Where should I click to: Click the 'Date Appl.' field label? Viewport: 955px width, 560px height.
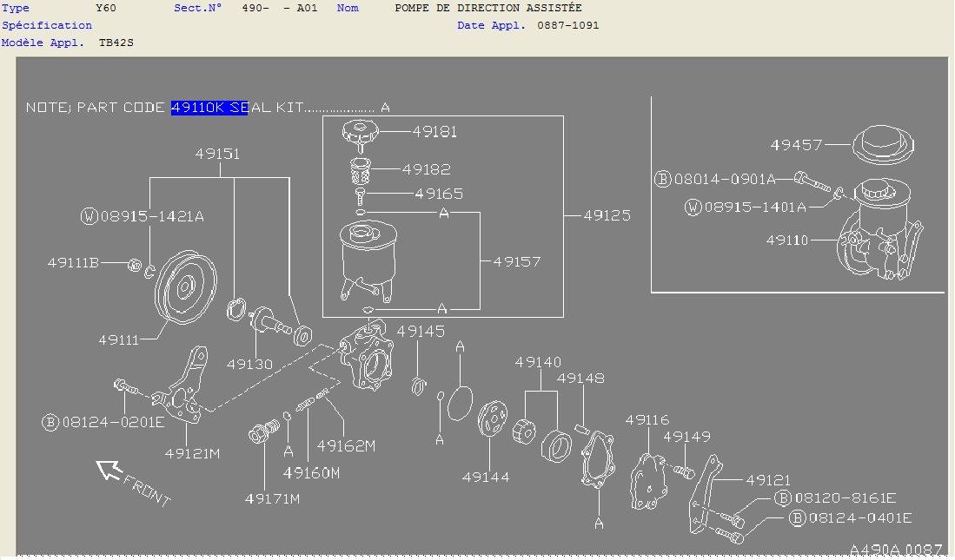click(491, 25)
